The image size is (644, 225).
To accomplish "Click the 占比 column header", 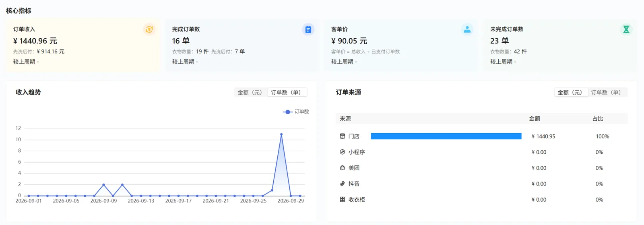I will click(x=598, y=119).
